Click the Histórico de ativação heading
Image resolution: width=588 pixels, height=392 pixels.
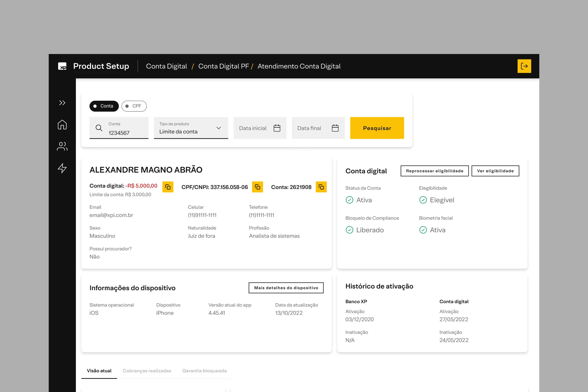[x=379, y=286]
